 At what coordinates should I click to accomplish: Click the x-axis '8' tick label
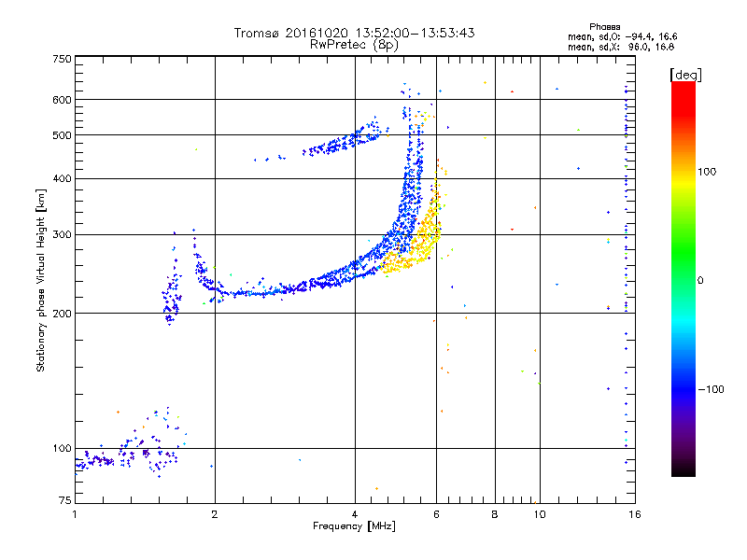[495, 514]
